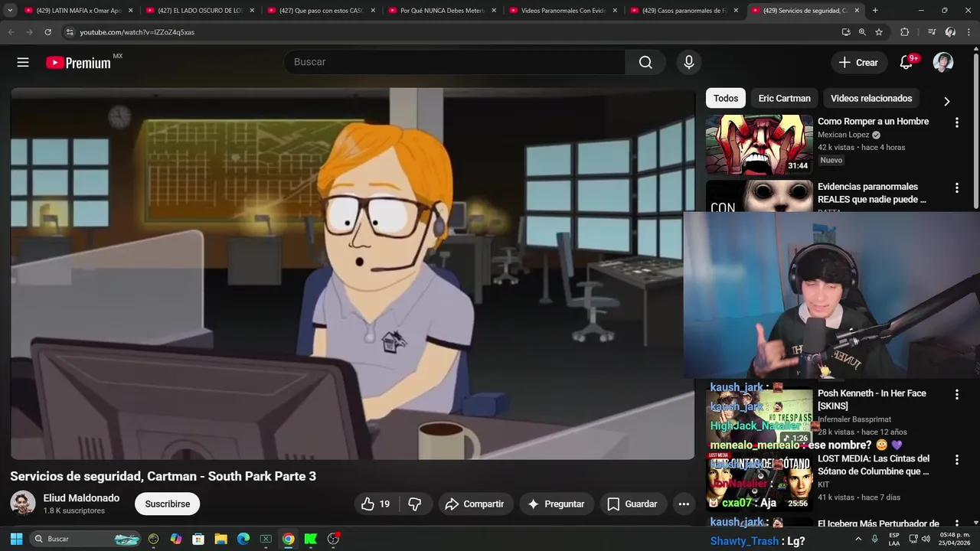The height and width of the screenshot is (551, 980).
Task: Open the notifications bell
Action: [906, 63]
